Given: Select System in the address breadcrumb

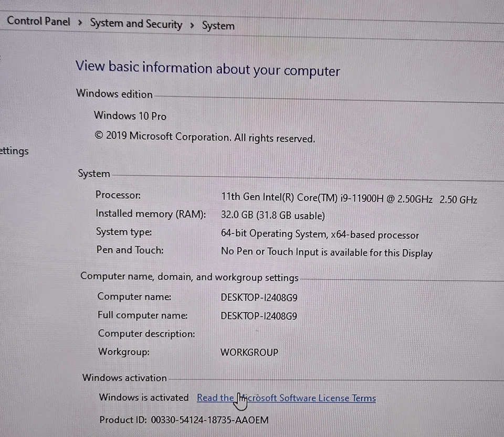Looking at the screenshot, I should 218,26.
